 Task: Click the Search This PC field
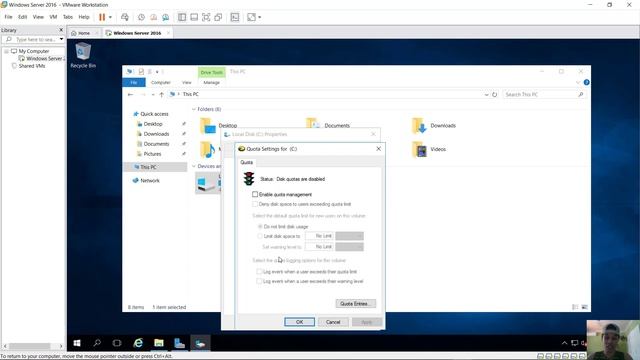click(544, 94)
